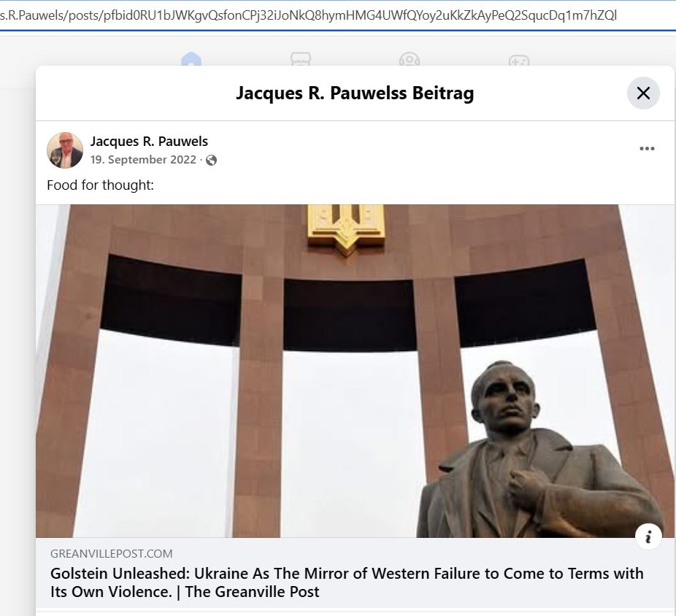This screenshot has height=616, width=676.
Task: Click the link info 'i' icon
Action: pyautogui.click(x=648, y=536)
